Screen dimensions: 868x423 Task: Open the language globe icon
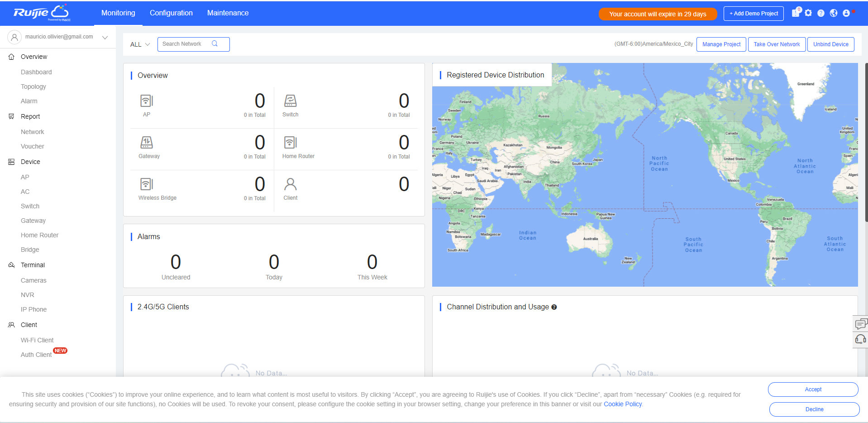tap(834, 13)
